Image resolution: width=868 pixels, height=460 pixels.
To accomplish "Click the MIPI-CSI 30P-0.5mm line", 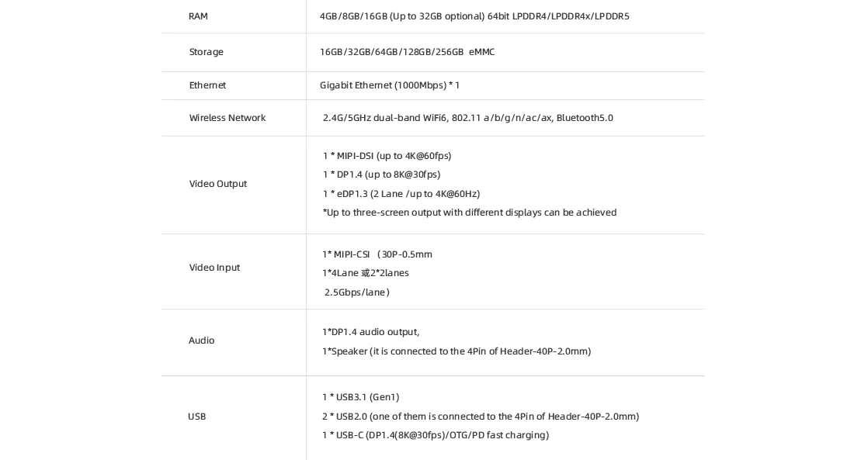I will click(x=377, y=254).
